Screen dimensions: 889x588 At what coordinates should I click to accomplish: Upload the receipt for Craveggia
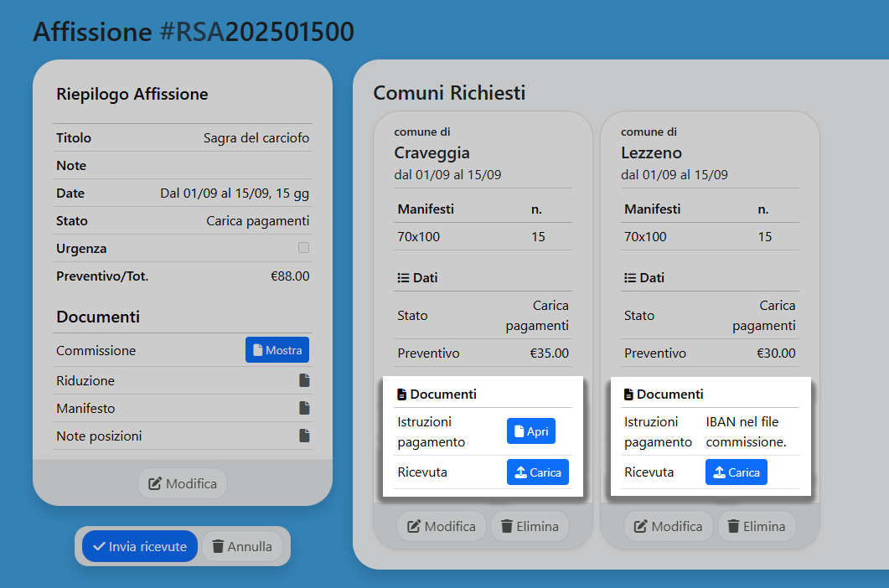point(537,472)
